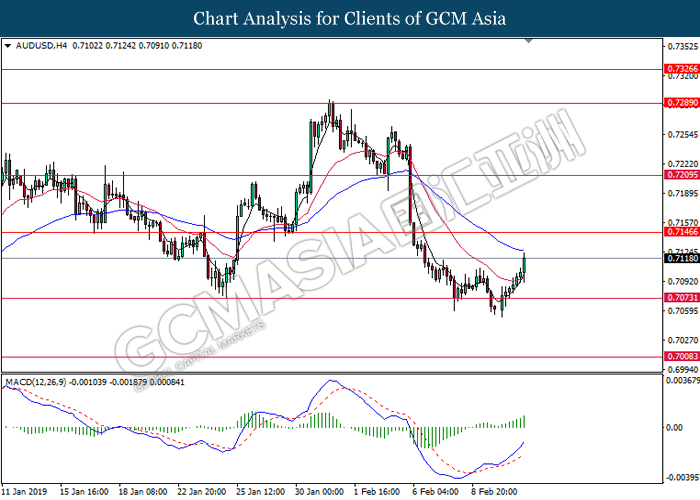Click the 0.72220 price scale value
Image resolution: width=700 pixels, height=500 pixels.
pyautogui.click(x=682, y=164)
